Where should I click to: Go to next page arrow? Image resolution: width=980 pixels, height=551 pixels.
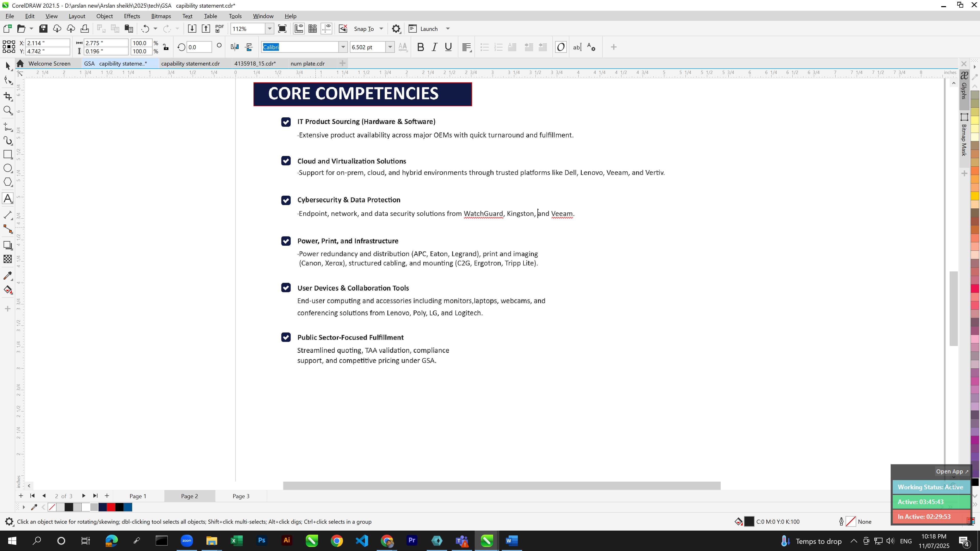[x=83, y=496]
